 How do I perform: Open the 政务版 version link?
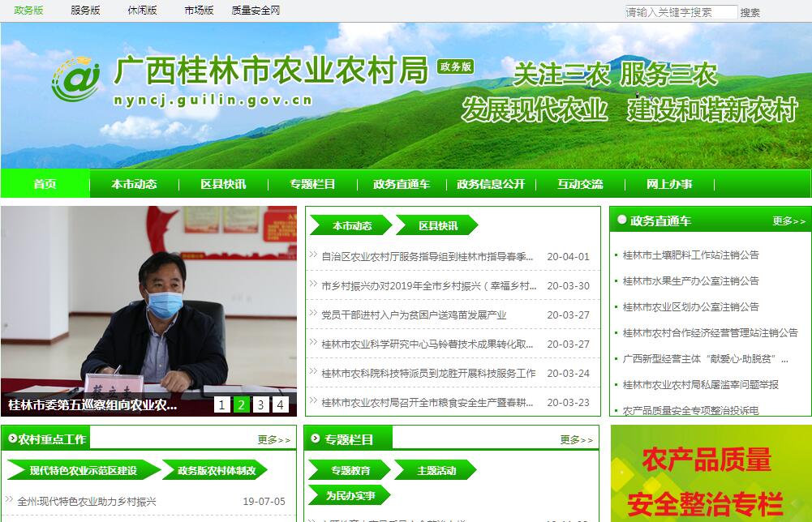pyautogui.click(x=28, y=10)
